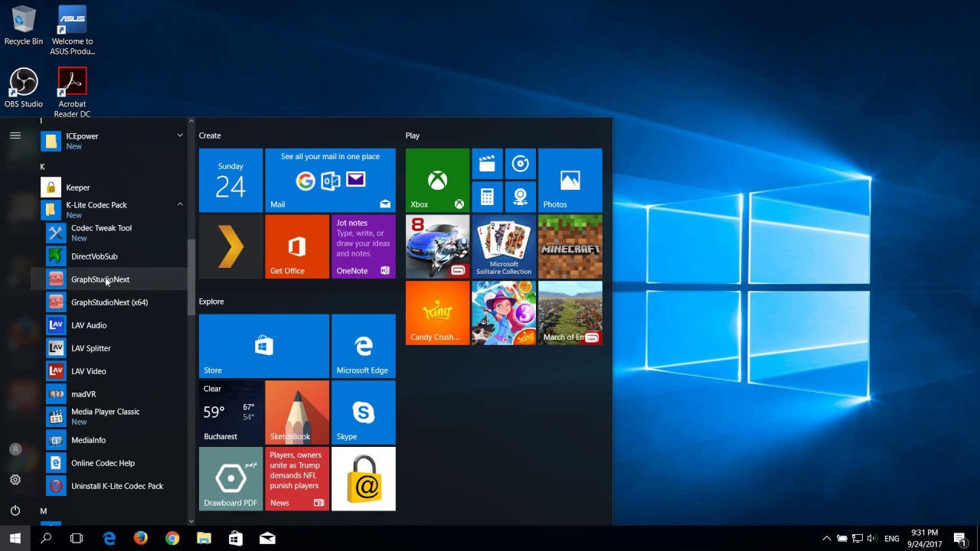Launch March of Empires tile
The height and width of the screenshot is (551, 980).
click(570, 313)
